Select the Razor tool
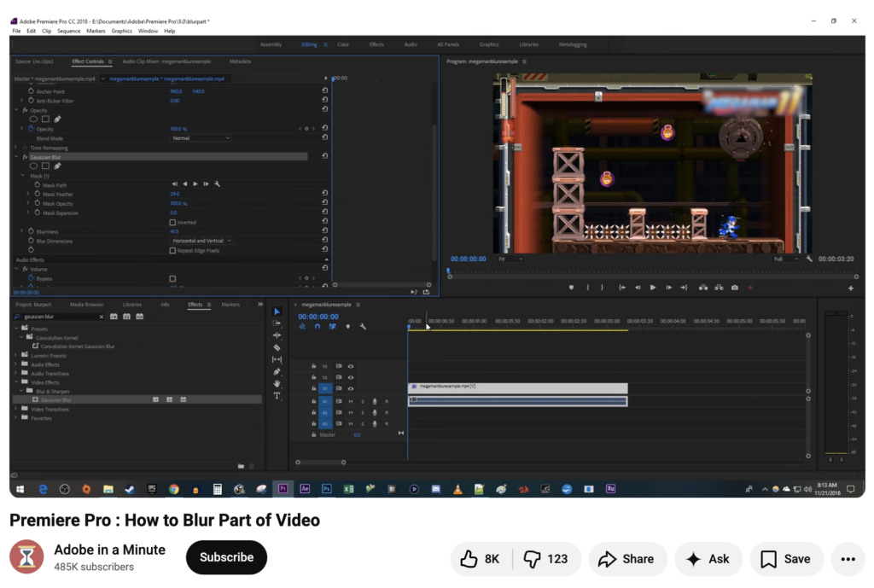 click(277, 348)
